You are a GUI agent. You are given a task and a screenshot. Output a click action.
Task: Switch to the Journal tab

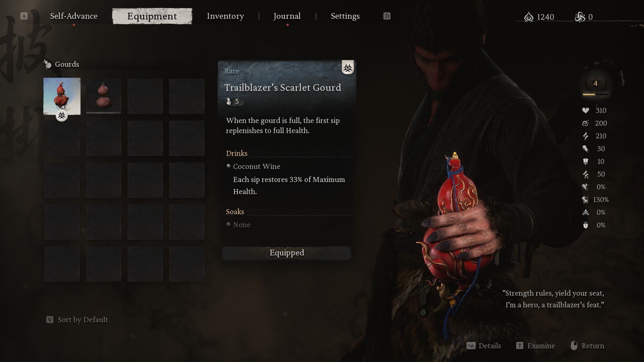[287, 16]
